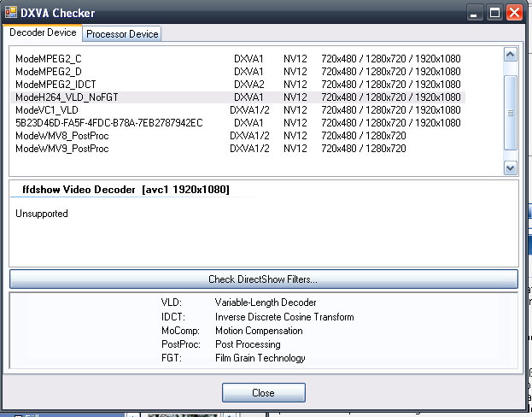Click NV12 in the ModeMPEG2_C row
This screenshot has height=417, width=532.
click(295, 59)
